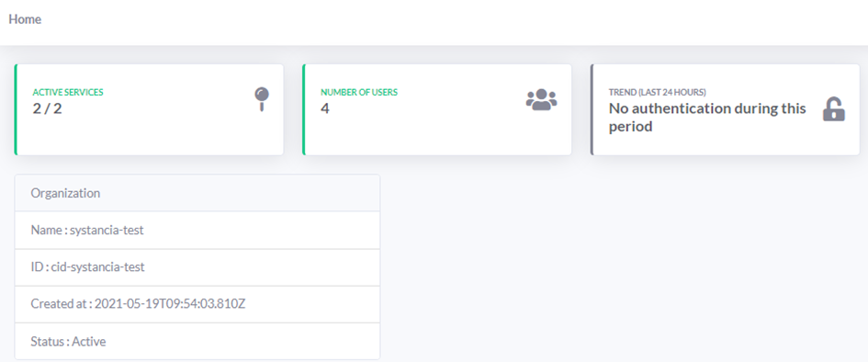Open the Number of Users card

tap(437, 109)
